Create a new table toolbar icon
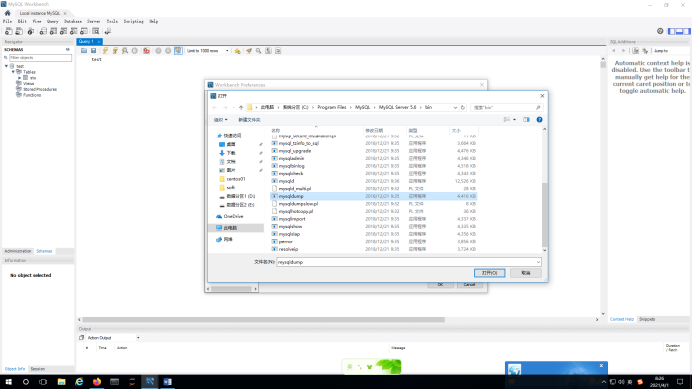Image resolution: width=693 pixels, height=390 pixels. pos(53,31)
